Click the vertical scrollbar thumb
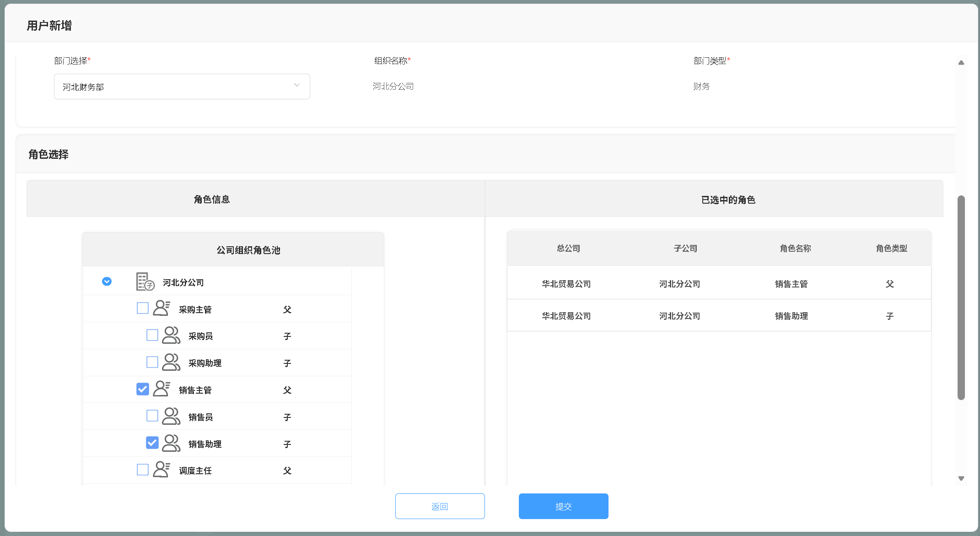 tap(961, 298)
